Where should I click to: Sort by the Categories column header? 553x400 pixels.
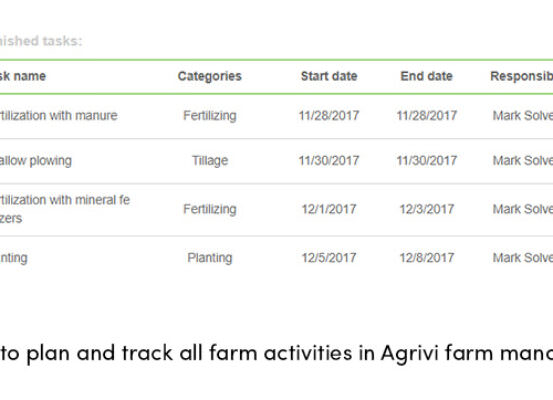click(x=209, y=76)
